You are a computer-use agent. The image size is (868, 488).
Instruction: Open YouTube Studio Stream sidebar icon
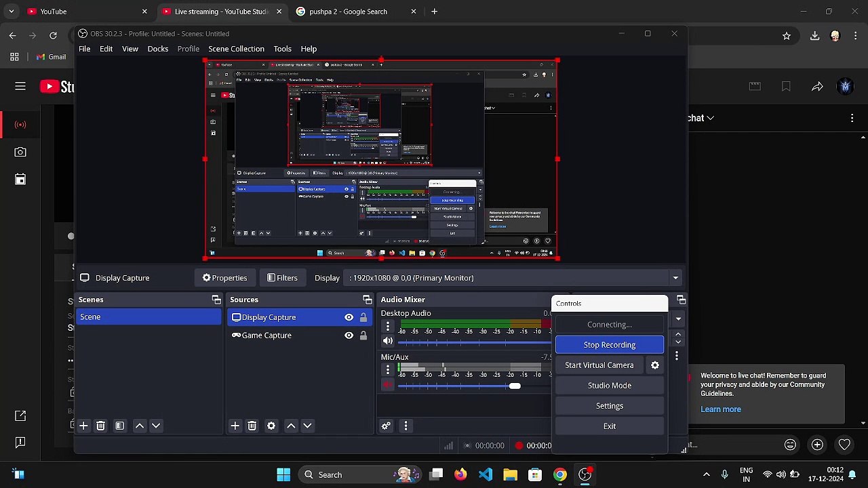click(x=20, y=125)
